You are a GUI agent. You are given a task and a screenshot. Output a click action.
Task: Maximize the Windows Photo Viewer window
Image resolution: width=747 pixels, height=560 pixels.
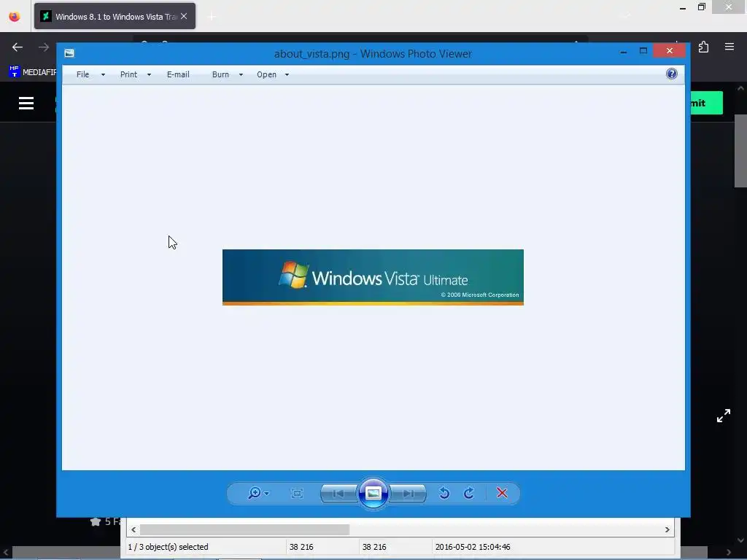point(643,51)
